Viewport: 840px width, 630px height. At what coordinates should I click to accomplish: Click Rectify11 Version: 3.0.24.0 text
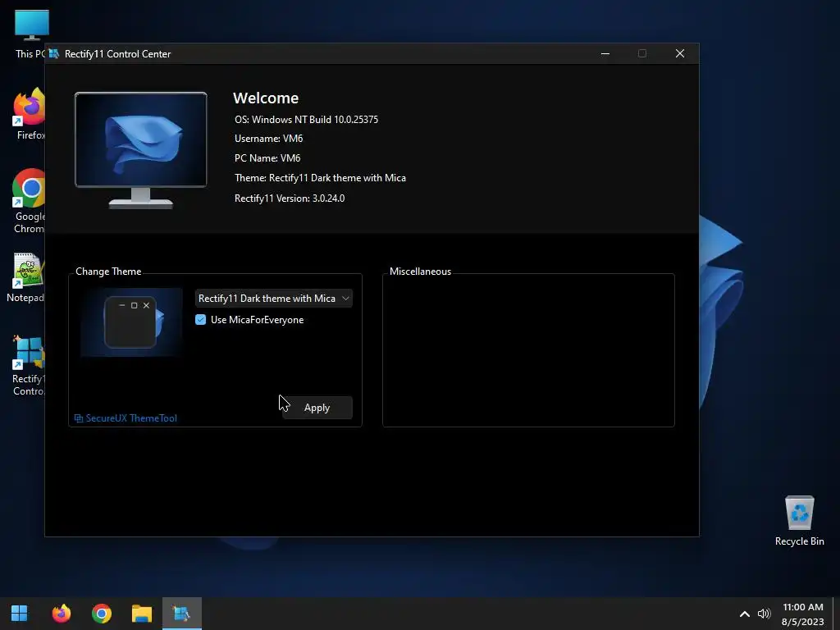pos(290,199)
